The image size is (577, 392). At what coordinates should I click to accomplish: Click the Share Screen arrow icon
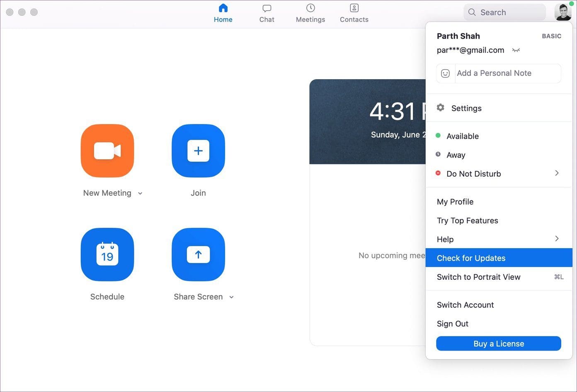point(198,254)
